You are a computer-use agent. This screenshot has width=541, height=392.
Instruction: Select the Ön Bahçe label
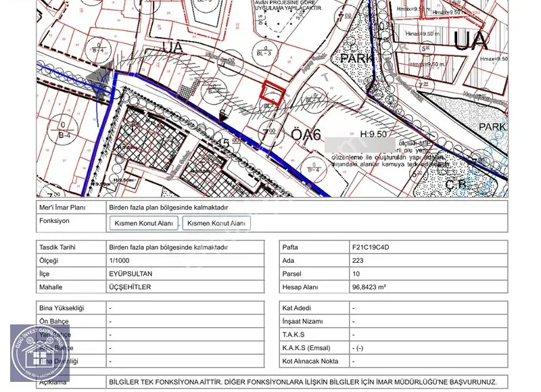coord(54,321)
